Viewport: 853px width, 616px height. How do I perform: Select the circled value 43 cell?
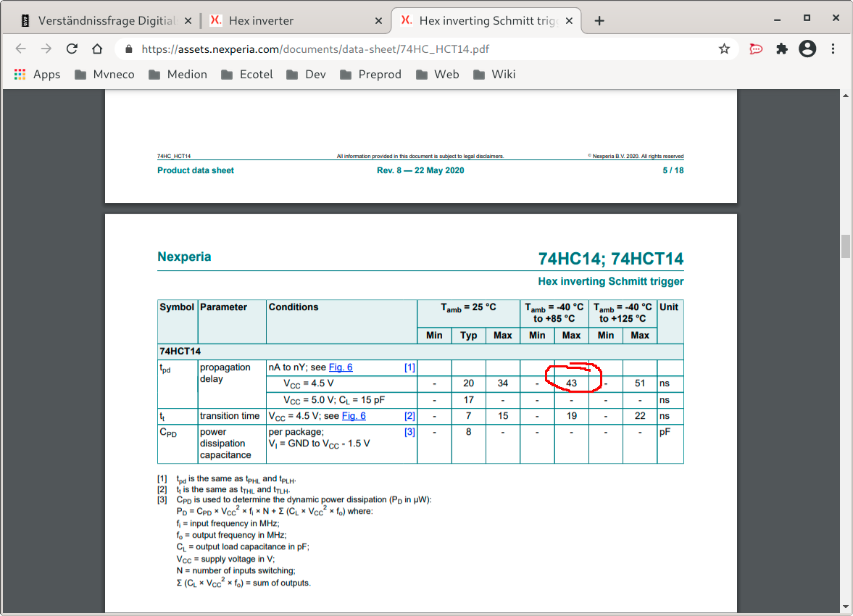(x=571, y=383)
